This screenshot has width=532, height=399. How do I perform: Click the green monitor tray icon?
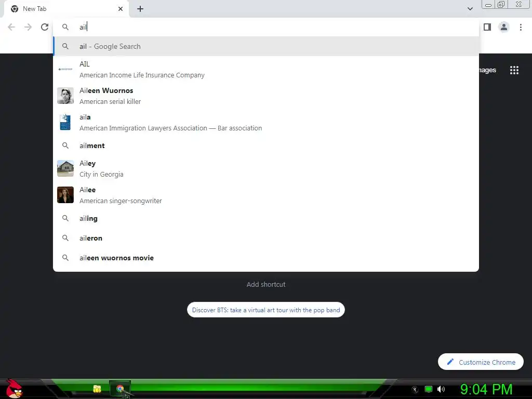click(429, 389)
